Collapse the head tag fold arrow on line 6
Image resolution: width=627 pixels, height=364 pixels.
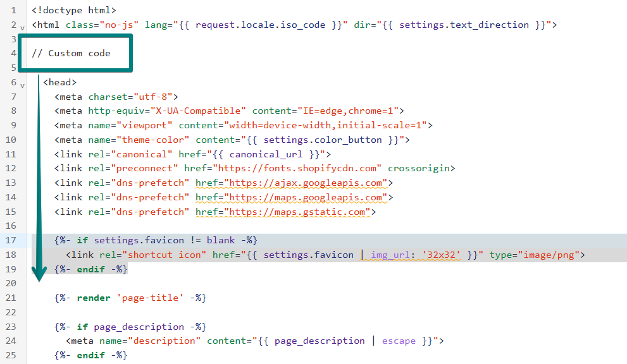tap(22, 85)
